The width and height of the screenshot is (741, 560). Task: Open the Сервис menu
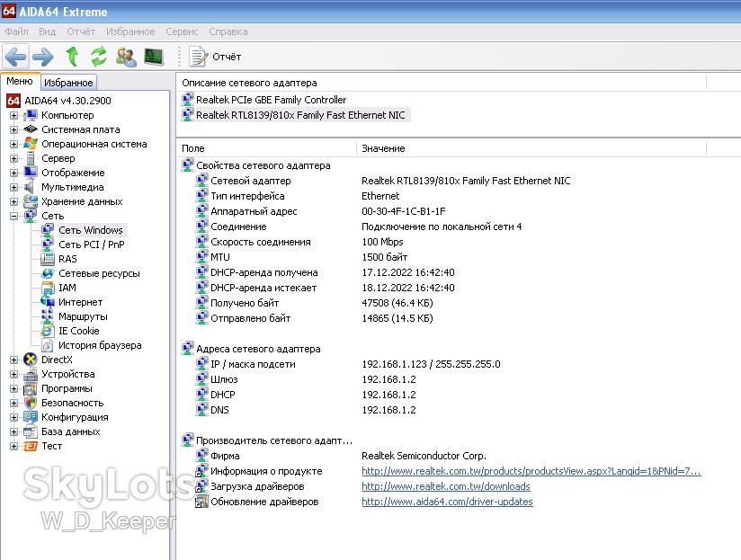182,31
